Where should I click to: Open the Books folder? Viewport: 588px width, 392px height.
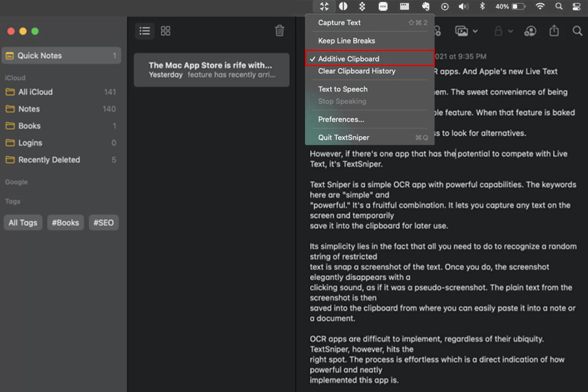coord(61,126)
